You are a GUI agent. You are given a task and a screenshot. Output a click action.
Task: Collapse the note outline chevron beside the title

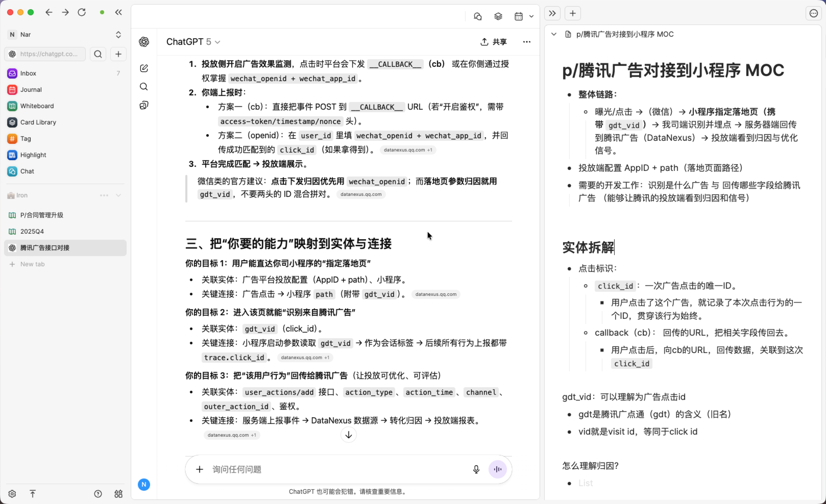click(554, 34)
